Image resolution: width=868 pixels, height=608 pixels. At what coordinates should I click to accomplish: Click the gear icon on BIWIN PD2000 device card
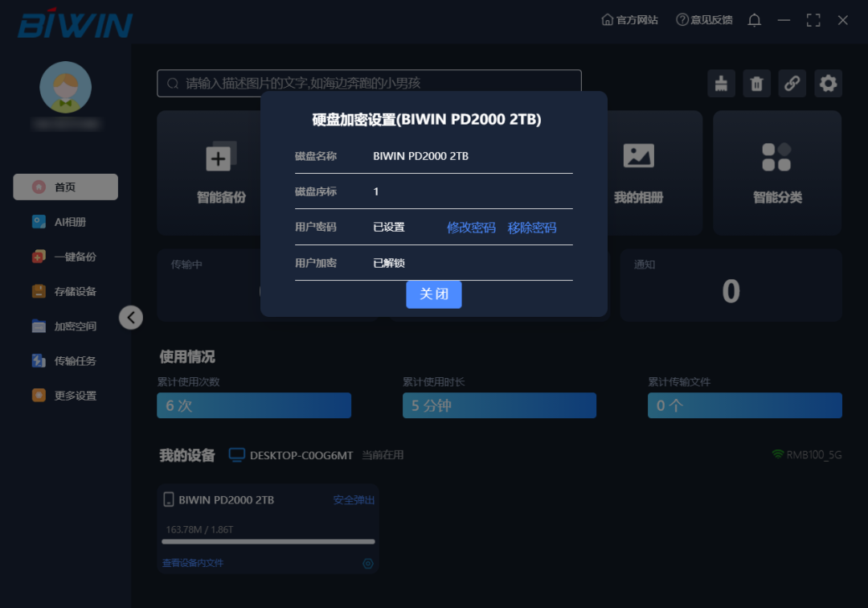coord(368,563)
